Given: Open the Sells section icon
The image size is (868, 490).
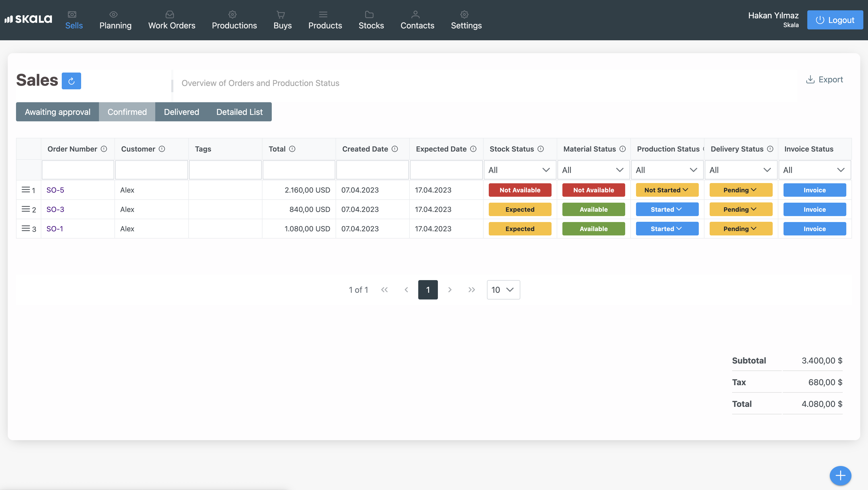Looking at the screenshot, I should [72, 14].
